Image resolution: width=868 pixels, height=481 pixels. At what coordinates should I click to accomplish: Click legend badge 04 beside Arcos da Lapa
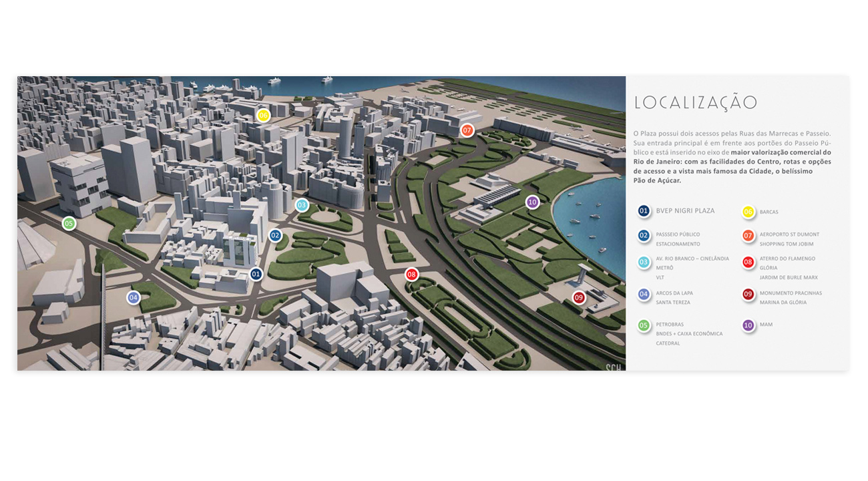[644, 294]
